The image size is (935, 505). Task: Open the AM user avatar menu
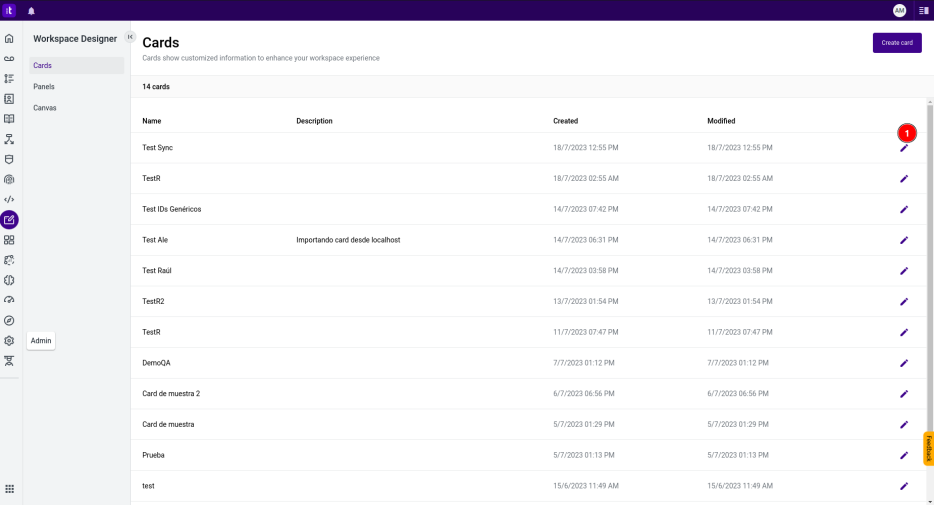click(899, 10)
